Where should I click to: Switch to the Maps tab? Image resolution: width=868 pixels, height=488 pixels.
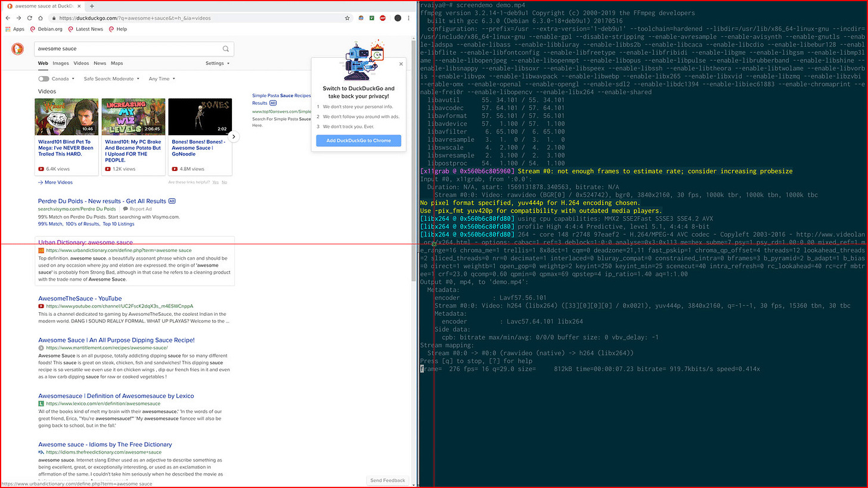pos(117,63)
